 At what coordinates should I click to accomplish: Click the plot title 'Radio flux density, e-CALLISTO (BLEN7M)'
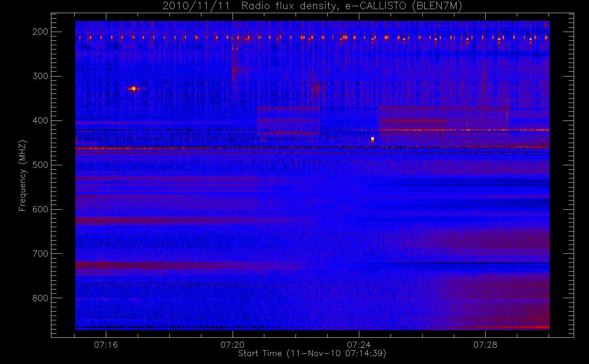[x=352, y=6]
